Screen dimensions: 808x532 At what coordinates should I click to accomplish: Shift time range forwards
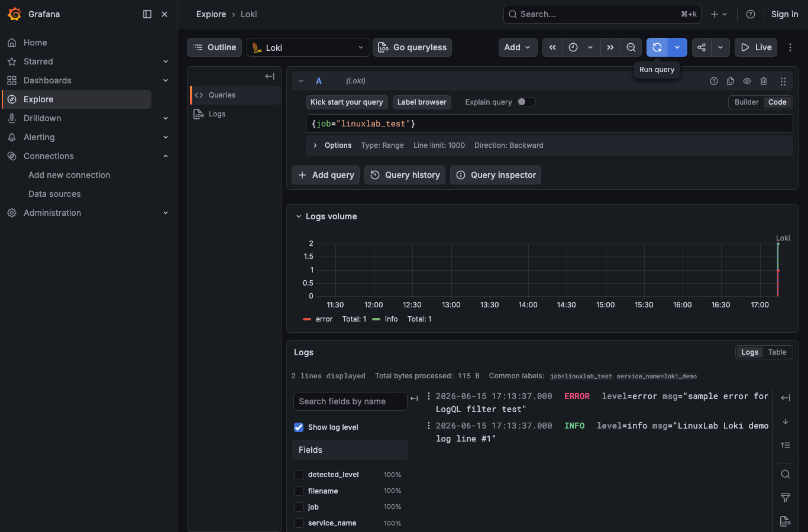(610, 47)
